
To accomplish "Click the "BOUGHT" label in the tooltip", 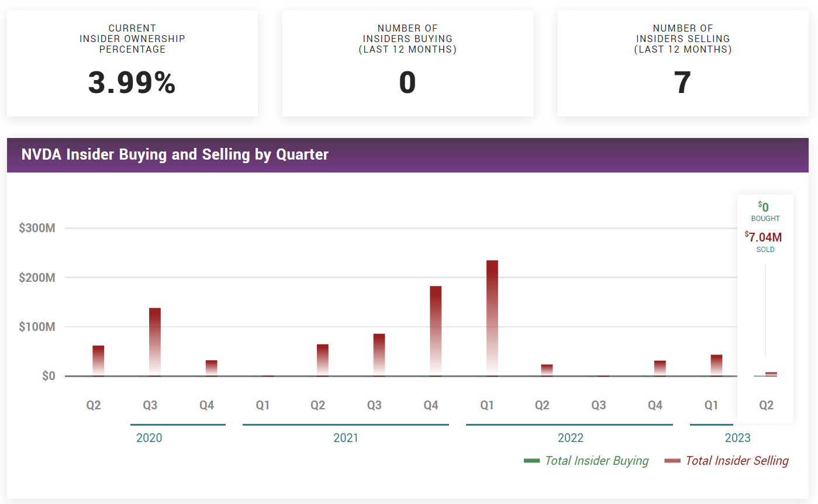I will (x=765, y=219).
